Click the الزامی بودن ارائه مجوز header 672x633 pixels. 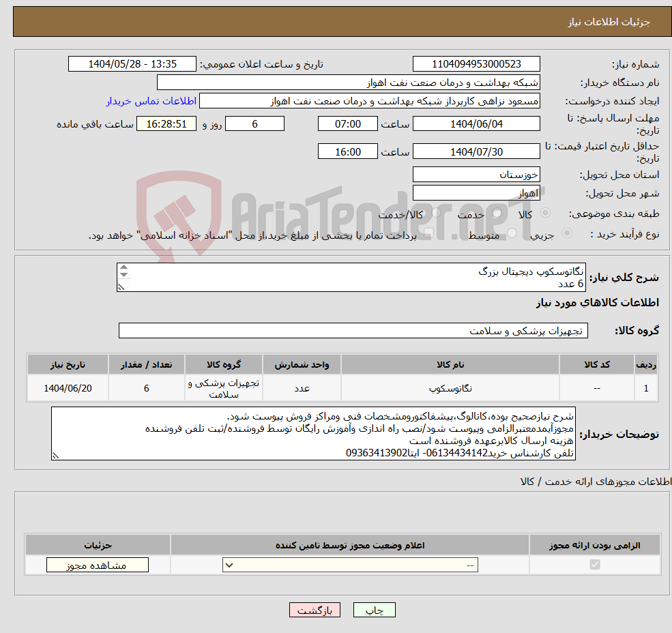coord(595,545)
